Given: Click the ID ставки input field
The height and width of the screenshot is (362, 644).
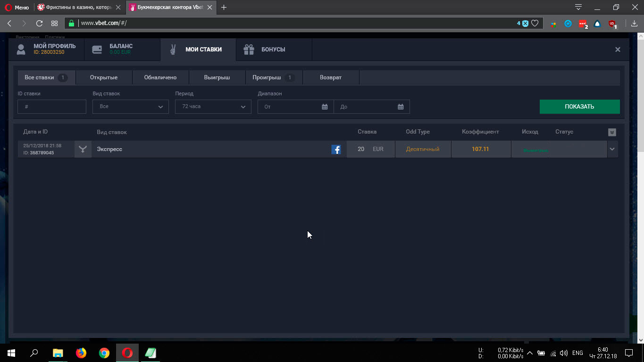Looking at the screenshot, I should click(x=52, y=107).
